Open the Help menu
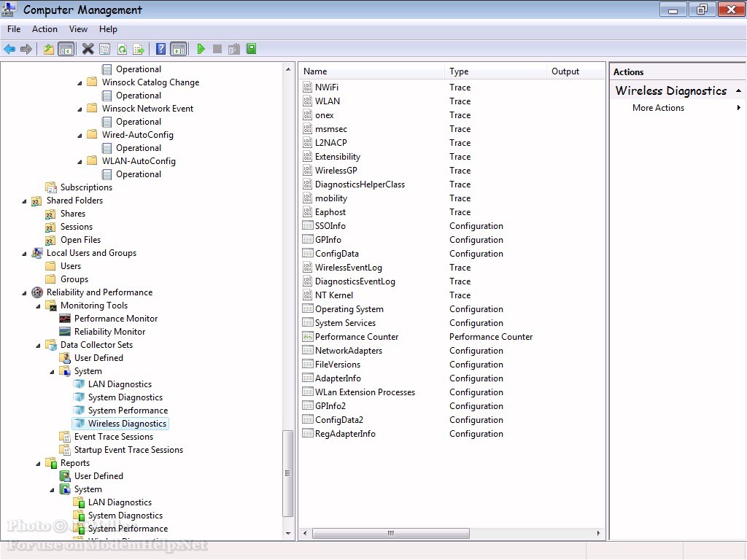The height and width of the screenshot is (560, 747). (108, 29)
